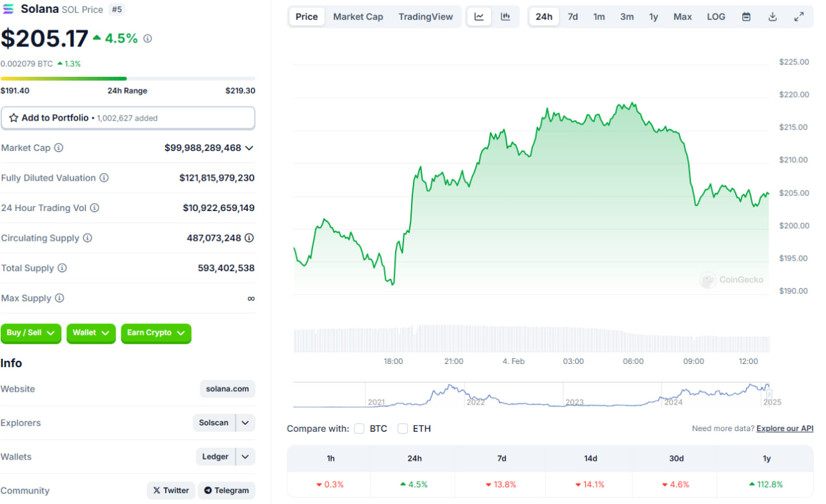Select the 1y time range

(x=654, y=17)
